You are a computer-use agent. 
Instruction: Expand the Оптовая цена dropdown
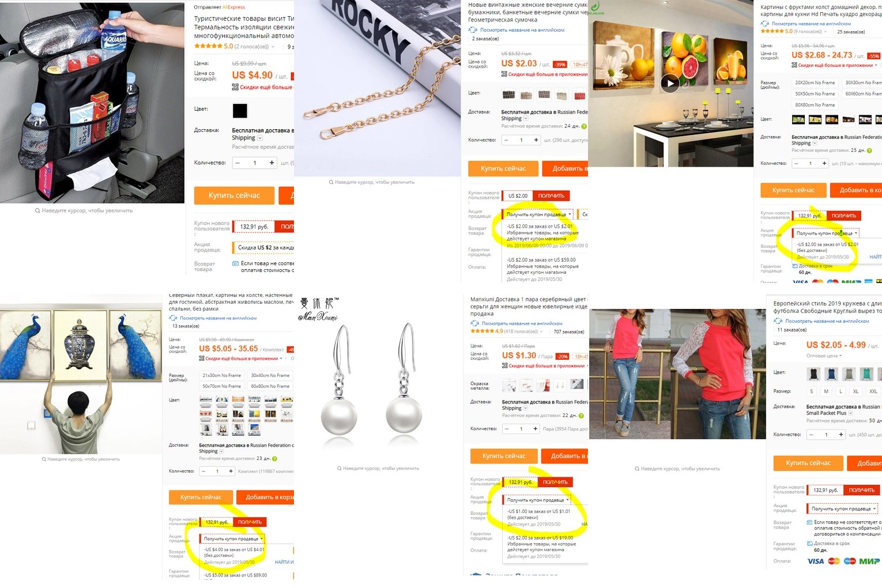click(x=824, y=356)
